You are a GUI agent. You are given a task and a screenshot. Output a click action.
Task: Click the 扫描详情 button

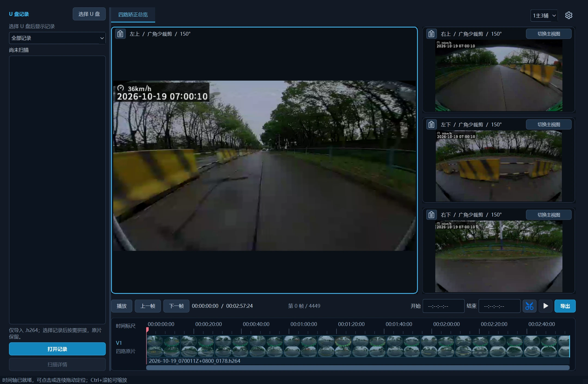(57, 364)
